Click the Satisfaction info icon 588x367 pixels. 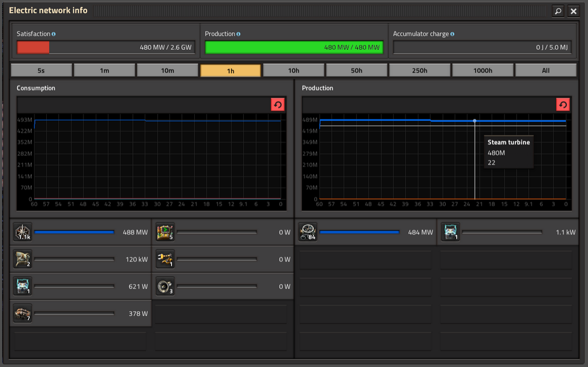(54, 34)
